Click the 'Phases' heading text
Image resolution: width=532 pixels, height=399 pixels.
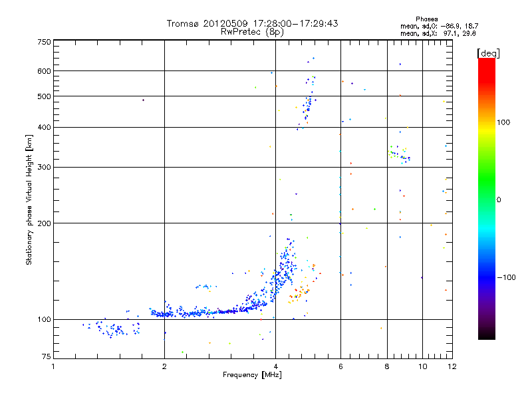[427, 19]
